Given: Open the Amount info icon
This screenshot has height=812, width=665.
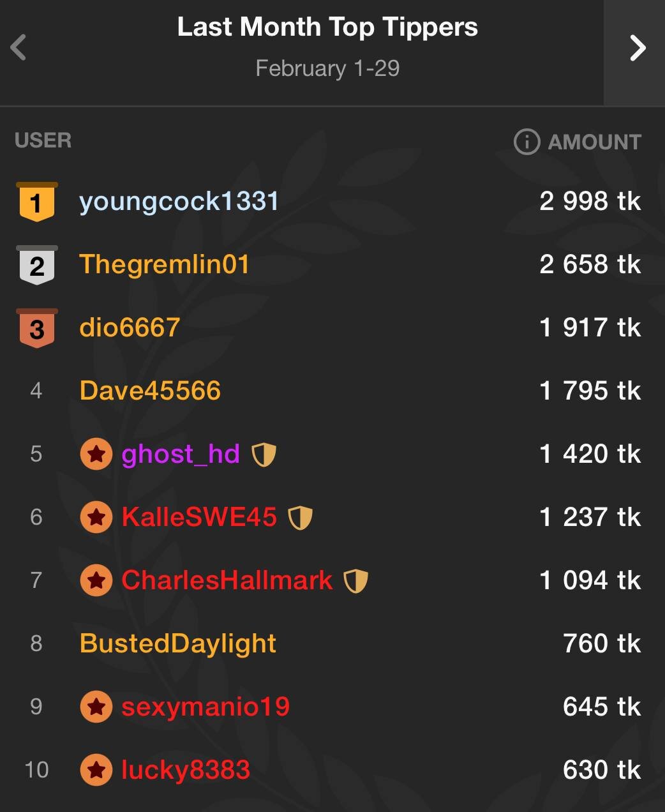Looking at the screenshot, I should (527, 142).
